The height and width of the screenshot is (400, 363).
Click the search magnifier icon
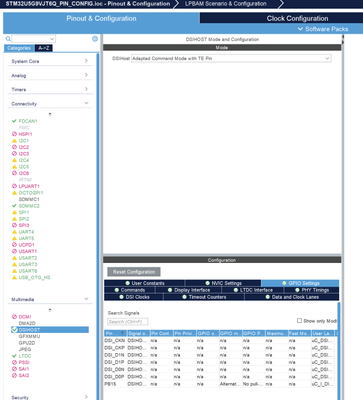(x=8, y=39)
